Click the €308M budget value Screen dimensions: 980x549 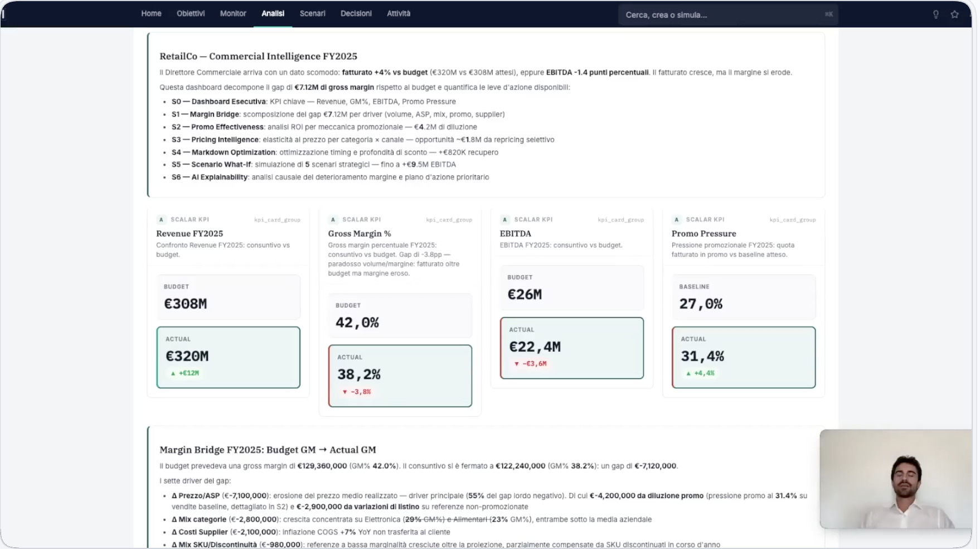185,304
